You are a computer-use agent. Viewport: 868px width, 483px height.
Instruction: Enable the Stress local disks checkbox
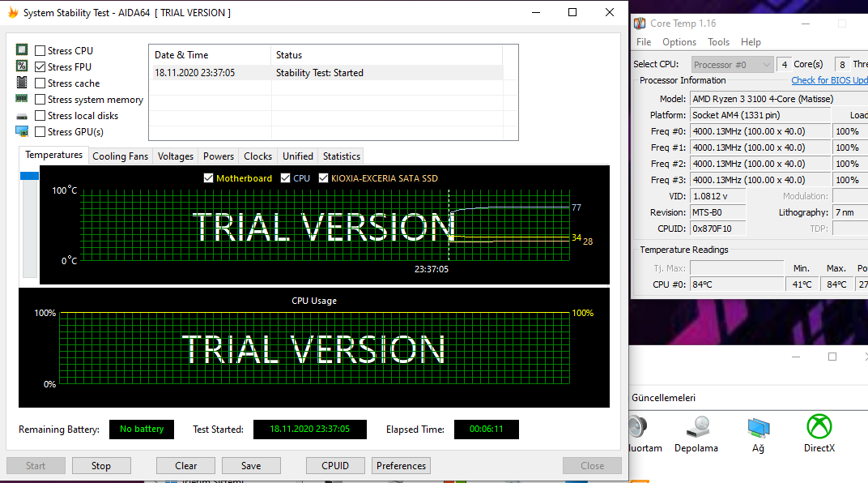click(40, 115)
